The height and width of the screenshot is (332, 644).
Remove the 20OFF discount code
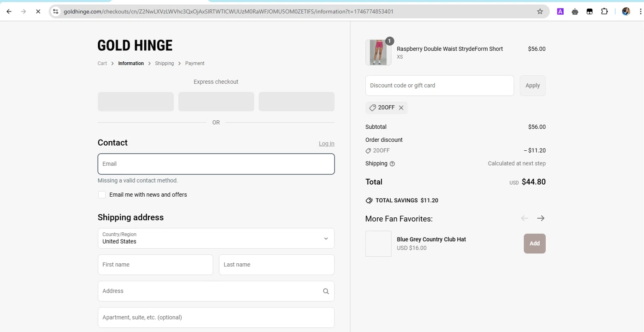click(401, 108)
